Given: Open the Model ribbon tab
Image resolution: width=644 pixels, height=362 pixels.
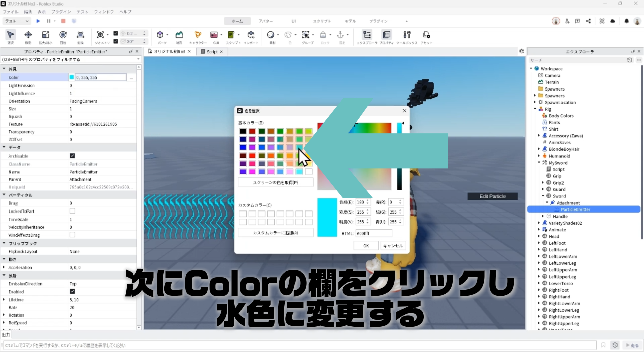Looking at the screenshot, I should tap(350, 21).
